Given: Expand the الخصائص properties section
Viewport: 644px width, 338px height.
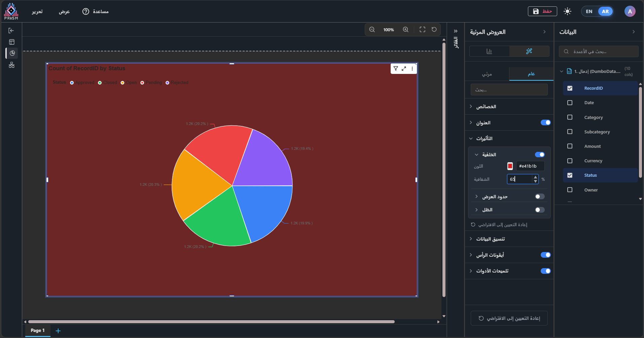Looking at the screenshot, I should click(486, 107).
